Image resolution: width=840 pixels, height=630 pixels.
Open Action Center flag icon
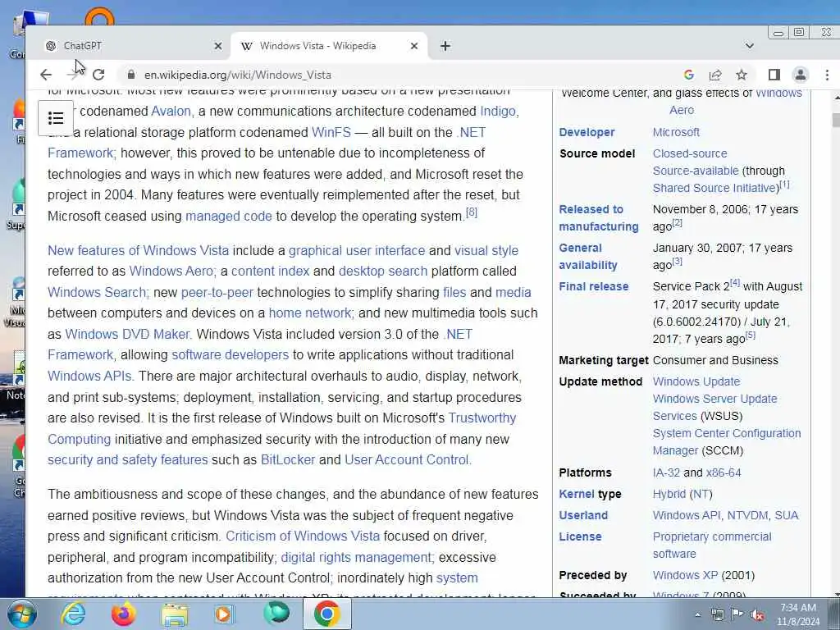pyautogui.click(x=737, y=614)
